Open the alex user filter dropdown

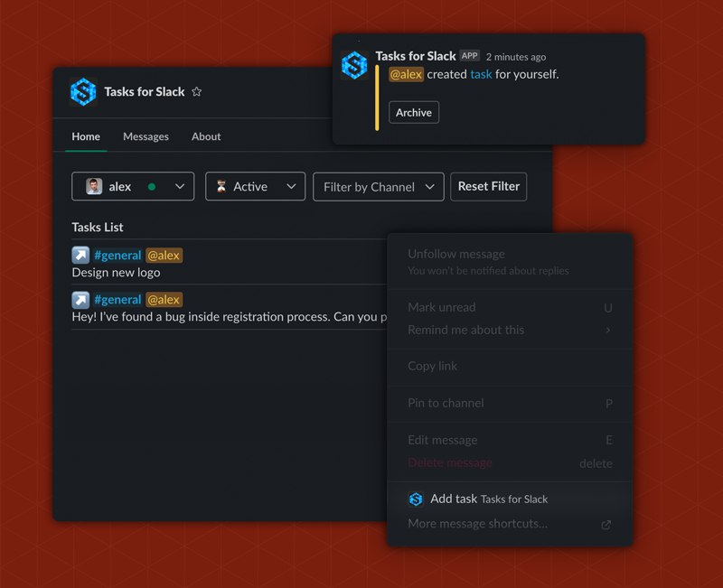click(x=133, y=186)
